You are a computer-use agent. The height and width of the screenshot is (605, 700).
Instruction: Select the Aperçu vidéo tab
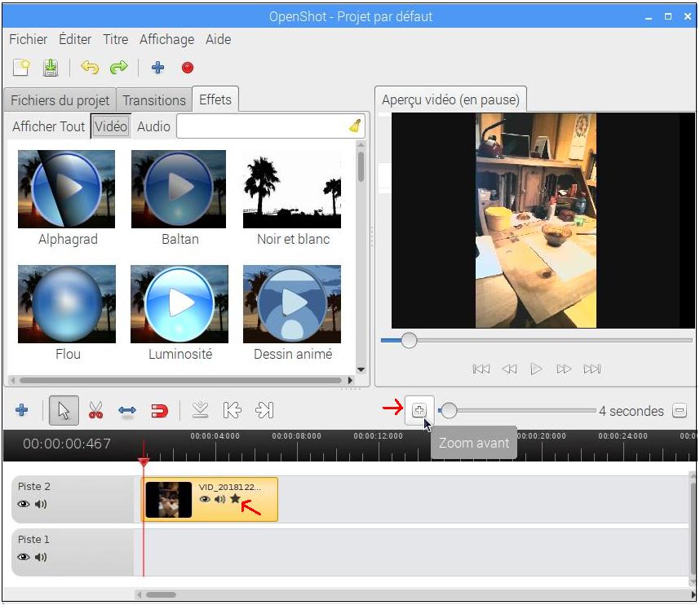click(x=450, y=99)
